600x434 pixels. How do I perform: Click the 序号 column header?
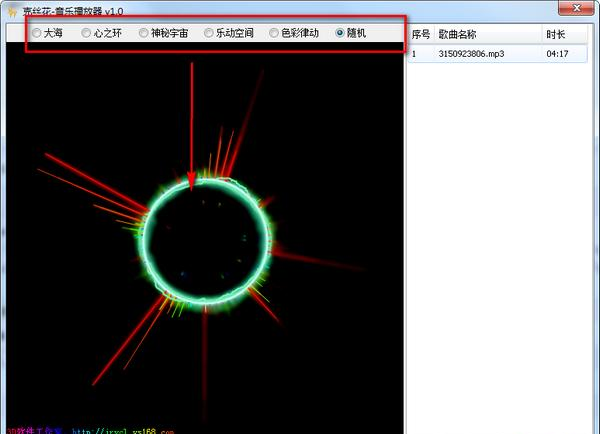[421, 34]
